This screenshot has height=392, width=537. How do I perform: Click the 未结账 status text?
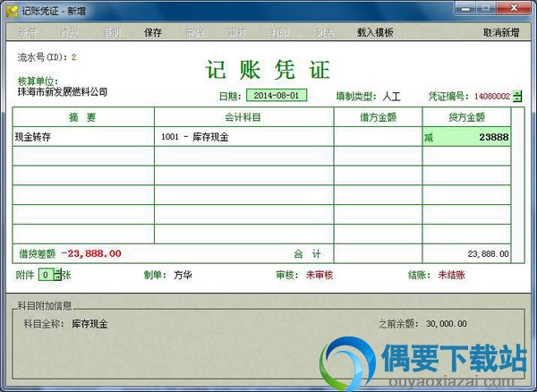tap(451, 275)
